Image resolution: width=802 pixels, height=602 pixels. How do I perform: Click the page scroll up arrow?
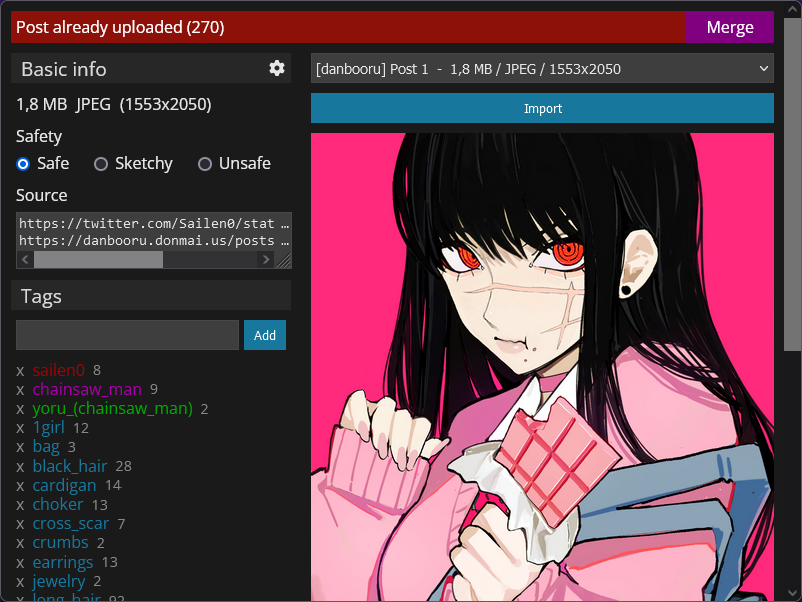[x=793, y=8]
